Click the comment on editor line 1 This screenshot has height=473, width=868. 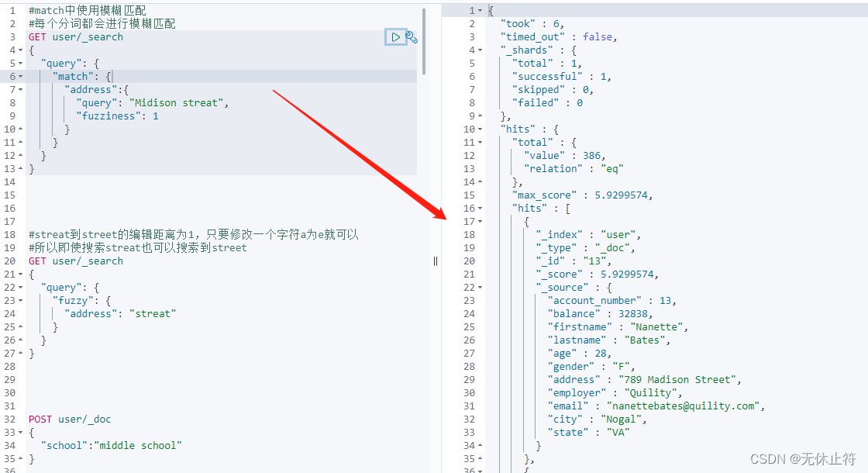[x=88, y=11]
